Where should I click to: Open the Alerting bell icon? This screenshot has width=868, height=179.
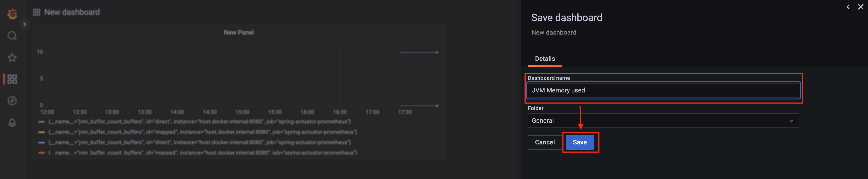(12, 122)
